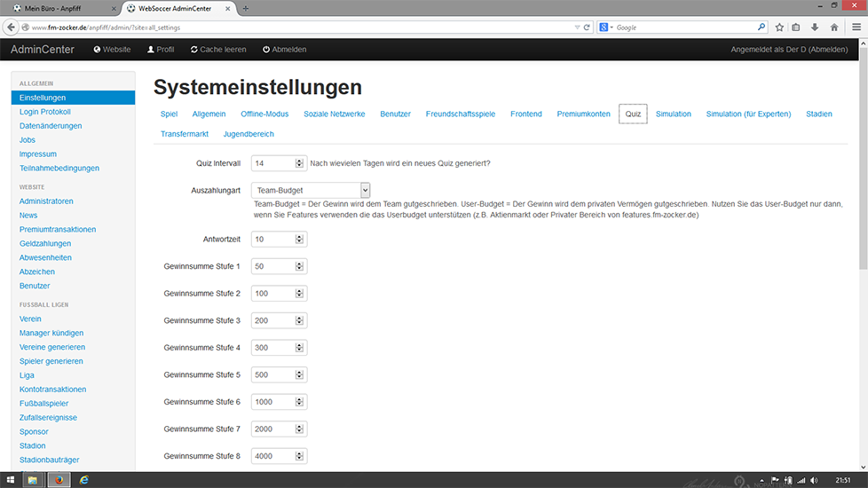Open the URL bar history dropdown arrow
868x488 pixels.
(x=576, y=28)
